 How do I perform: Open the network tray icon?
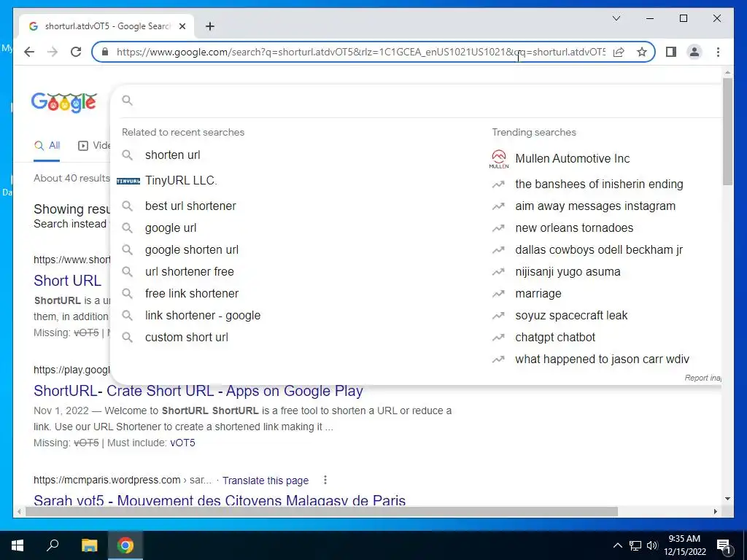[635, 545]
